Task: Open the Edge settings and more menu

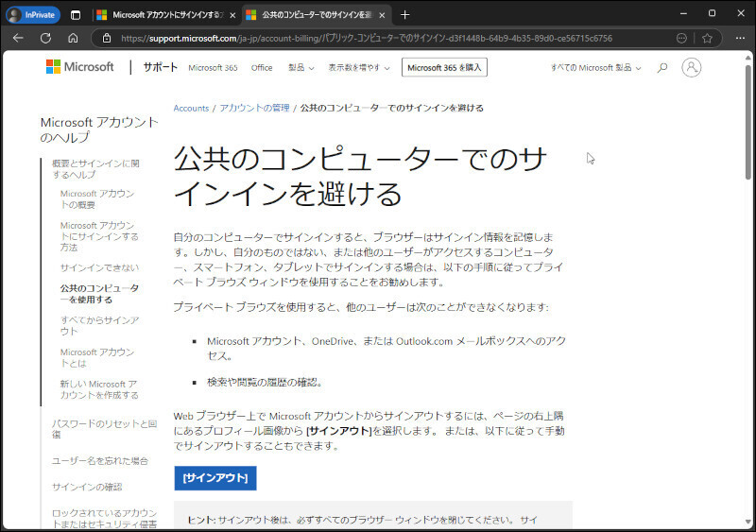Action: (x=740, y=38)
